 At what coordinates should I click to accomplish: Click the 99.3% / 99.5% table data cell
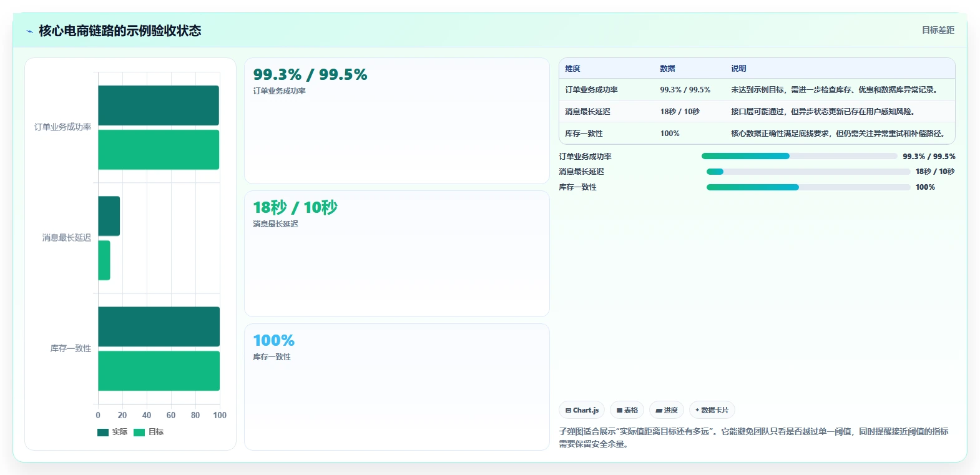(x=685, y=90)
